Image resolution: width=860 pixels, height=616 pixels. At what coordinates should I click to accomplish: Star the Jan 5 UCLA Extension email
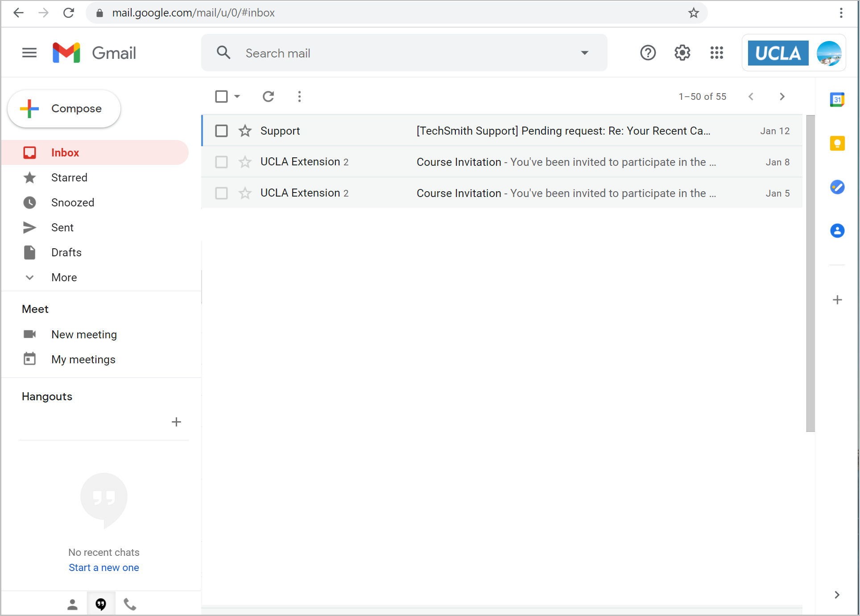[x=245, y=193]
